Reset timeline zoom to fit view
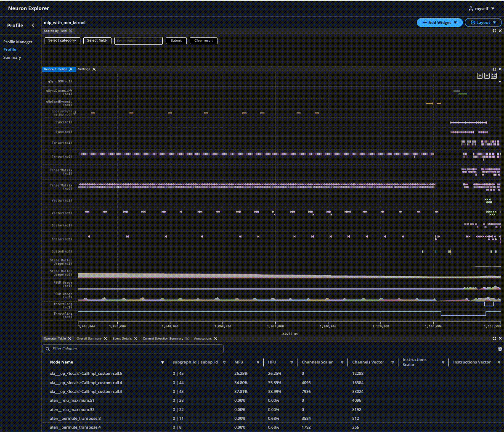This screenshot has width=504, height=432. (494, 76)
